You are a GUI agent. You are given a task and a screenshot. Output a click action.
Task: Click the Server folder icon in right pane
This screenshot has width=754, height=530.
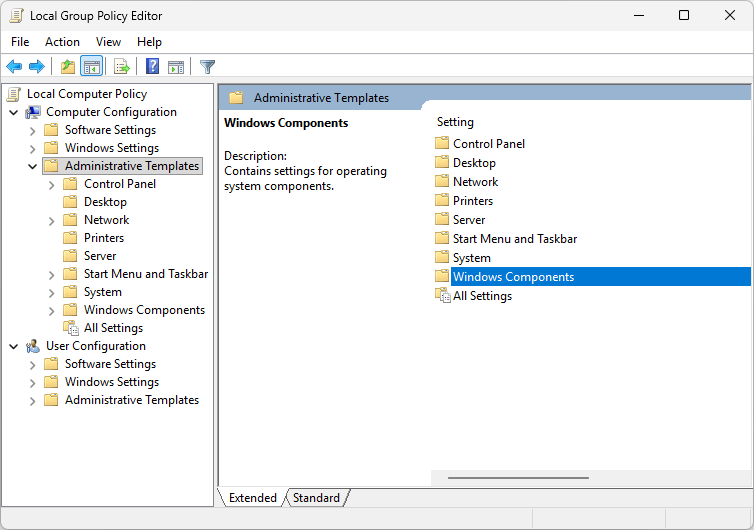coord(442,219)
